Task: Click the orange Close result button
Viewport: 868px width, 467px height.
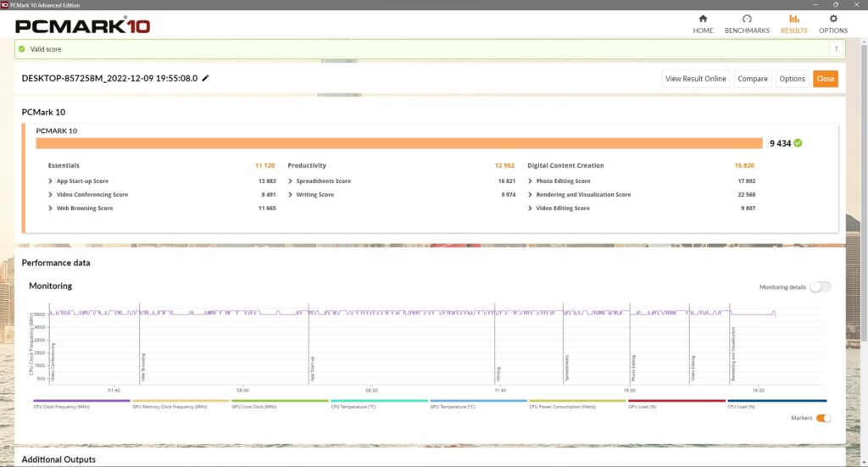Action: (x=825, y=79)
